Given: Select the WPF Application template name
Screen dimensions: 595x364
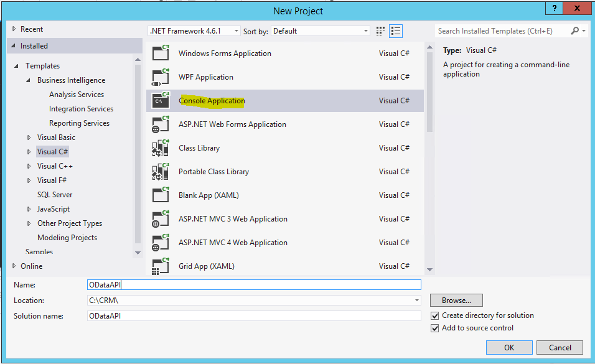Looking at the screenshot, I should click(x=205, y=77).
